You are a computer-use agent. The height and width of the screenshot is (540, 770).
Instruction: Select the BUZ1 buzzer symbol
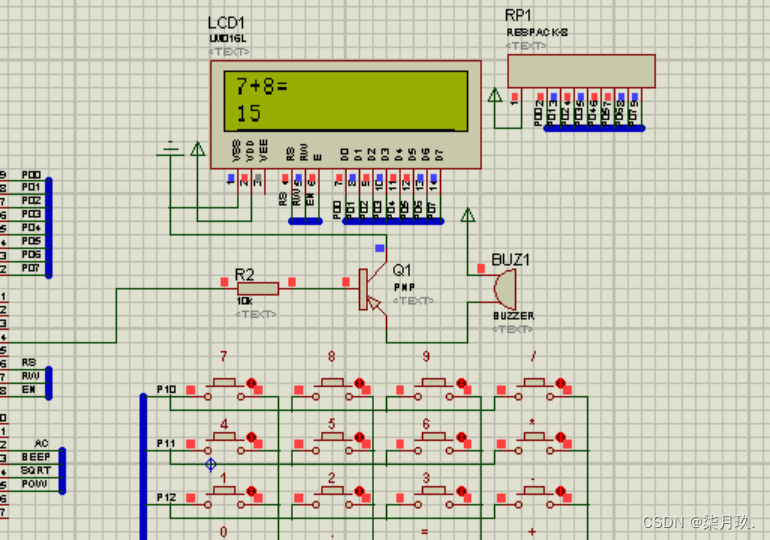tap(505, 290)
